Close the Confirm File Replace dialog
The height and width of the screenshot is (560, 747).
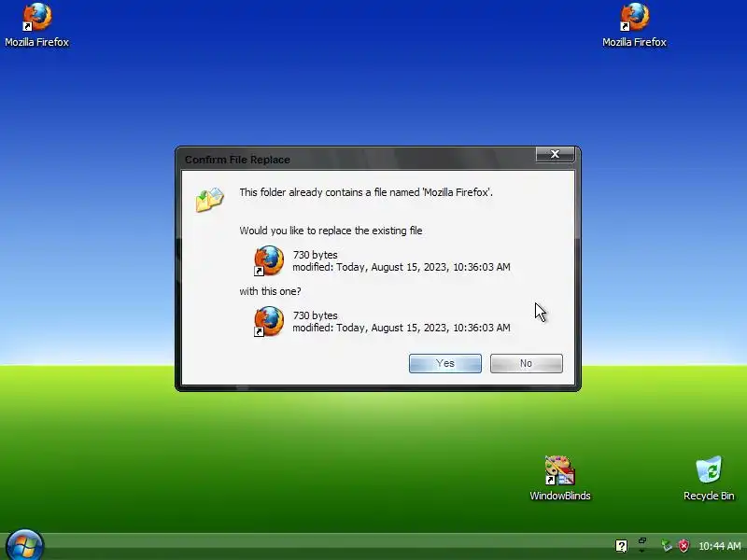555,154
